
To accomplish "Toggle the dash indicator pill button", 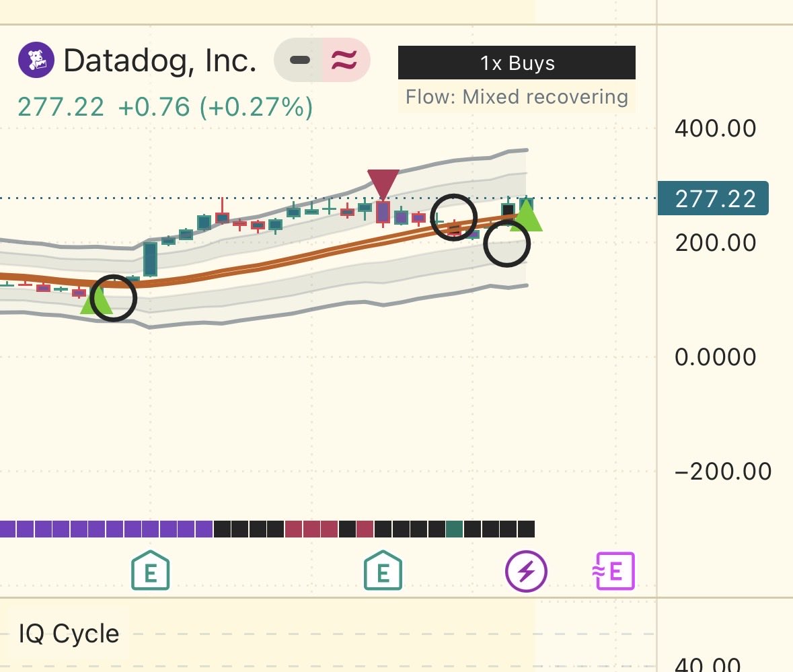I will pyautogui.click(x=299, y=60).
